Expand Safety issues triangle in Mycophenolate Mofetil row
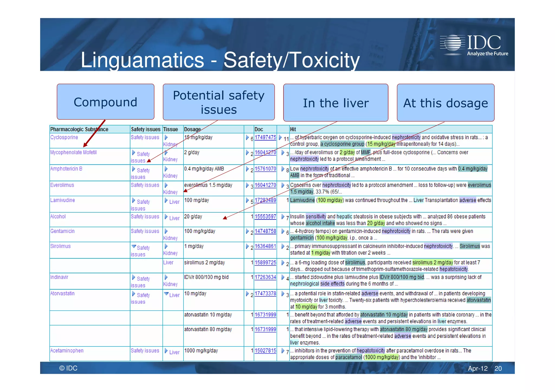The height and width of the screenshot is (392, 555). pyautogui.click(x=134, y=153)
